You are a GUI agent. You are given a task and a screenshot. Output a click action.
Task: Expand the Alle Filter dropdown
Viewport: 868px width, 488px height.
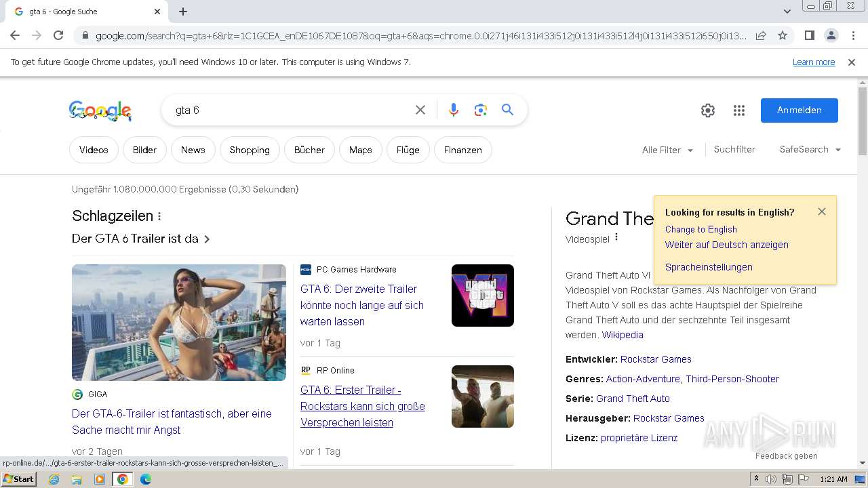pyautogui.click(x=667, y=150)
